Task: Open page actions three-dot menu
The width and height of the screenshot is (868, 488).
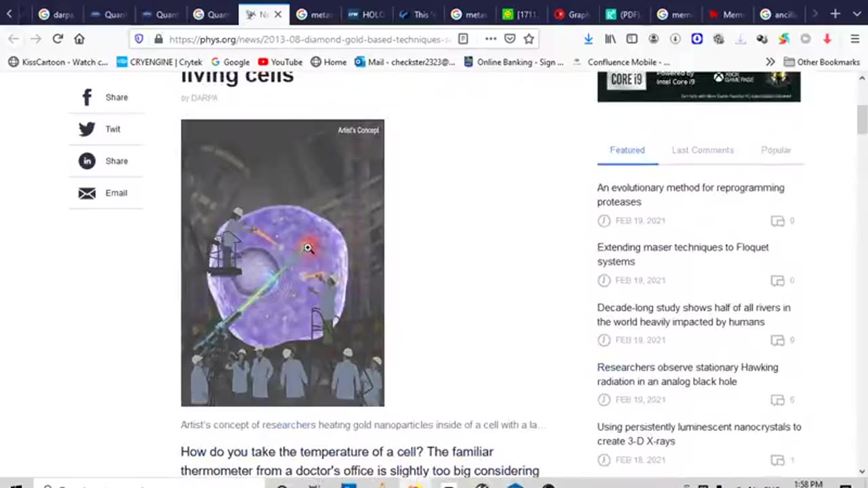Action: (x=491, y=39)
